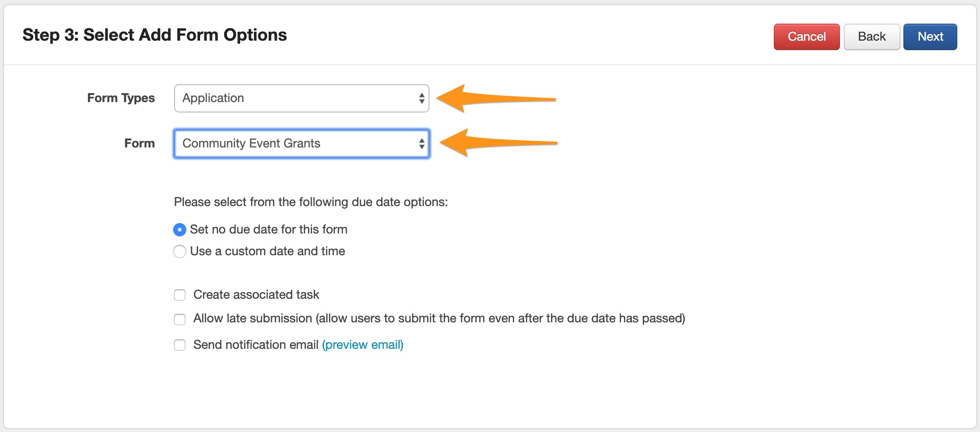
Task: Select the 'Set no due date' radio button
Action: click(180, 230)
